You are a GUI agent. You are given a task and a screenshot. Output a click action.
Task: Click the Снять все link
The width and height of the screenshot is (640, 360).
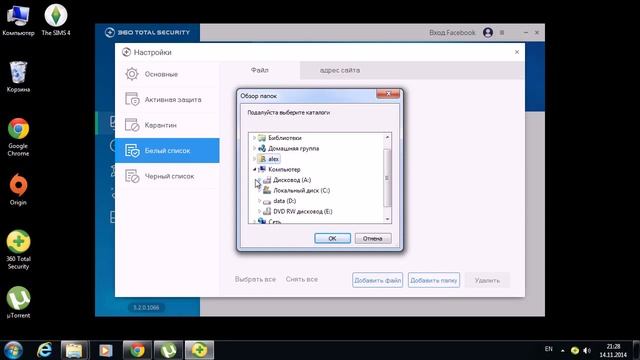(x=302, y=279)
